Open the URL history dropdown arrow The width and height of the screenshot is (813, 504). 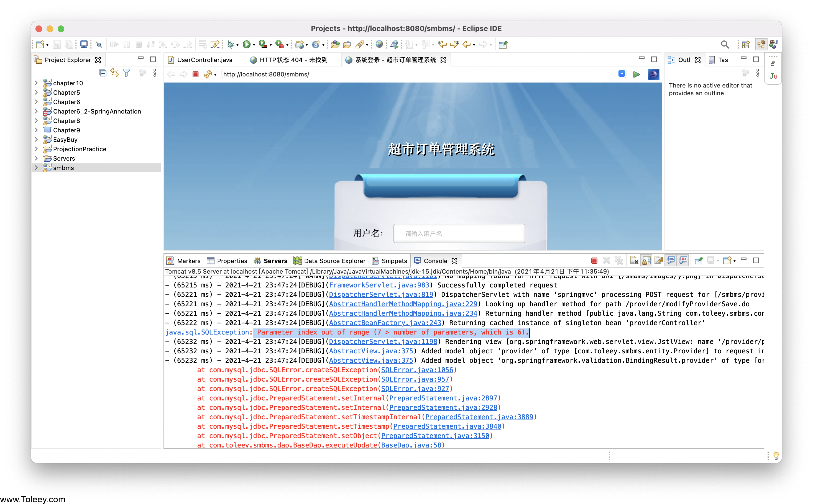point(622,74)
